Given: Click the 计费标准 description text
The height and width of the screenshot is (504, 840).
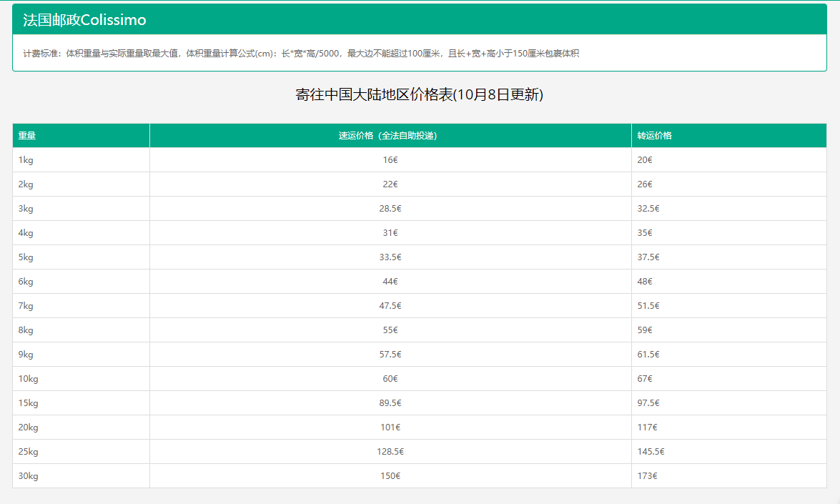Looking at the screenshot, I should 301,53.
